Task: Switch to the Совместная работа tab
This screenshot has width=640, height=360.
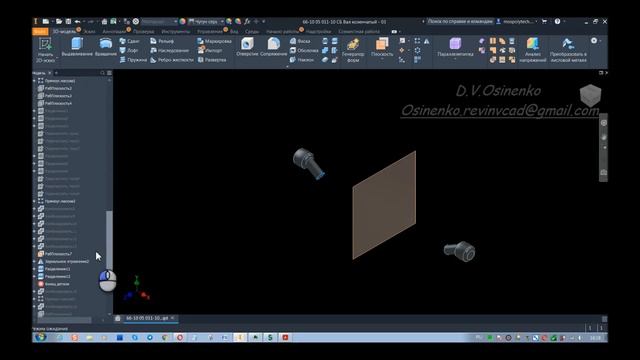Action: (x=359, y=31)
